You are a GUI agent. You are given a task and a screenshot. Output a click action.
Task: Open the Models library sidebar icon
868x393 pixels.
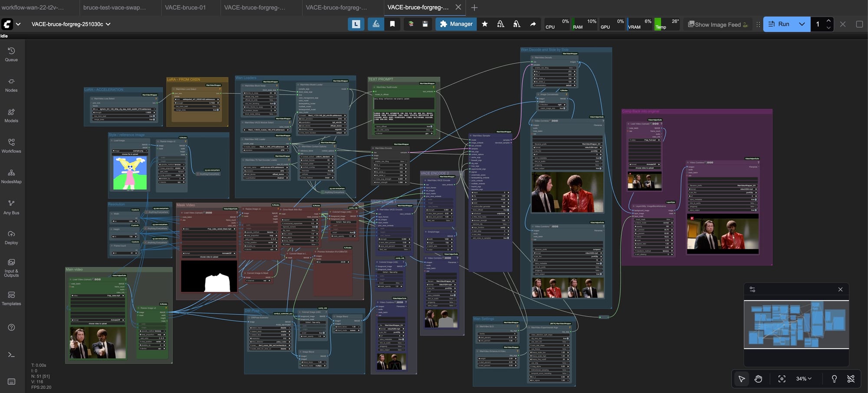(11, 115)
